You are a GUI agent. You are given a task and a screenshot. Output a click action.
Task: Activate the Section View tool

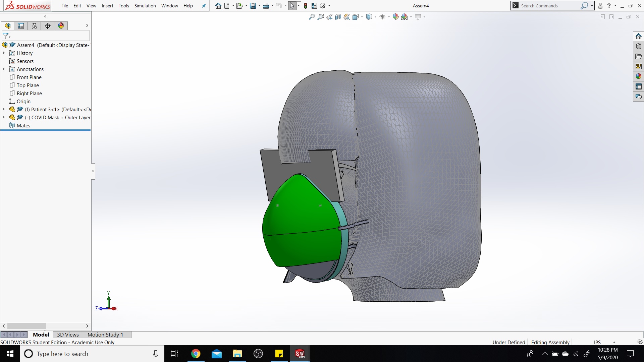[x=338, y=17]
